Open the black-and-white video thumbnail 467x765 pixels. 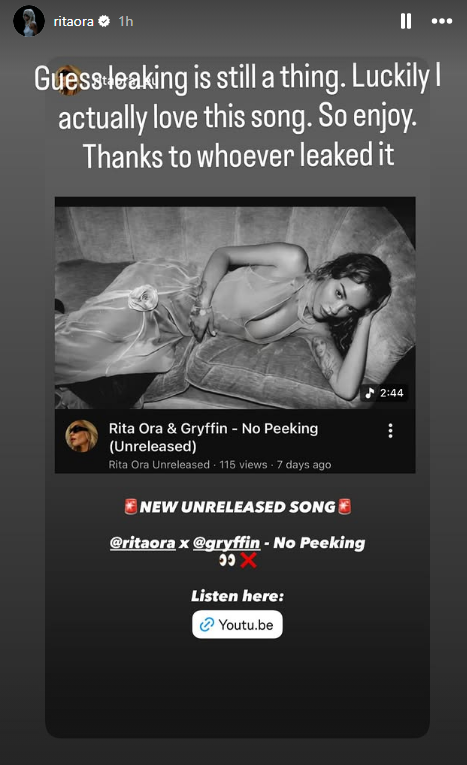coord(235,303)
